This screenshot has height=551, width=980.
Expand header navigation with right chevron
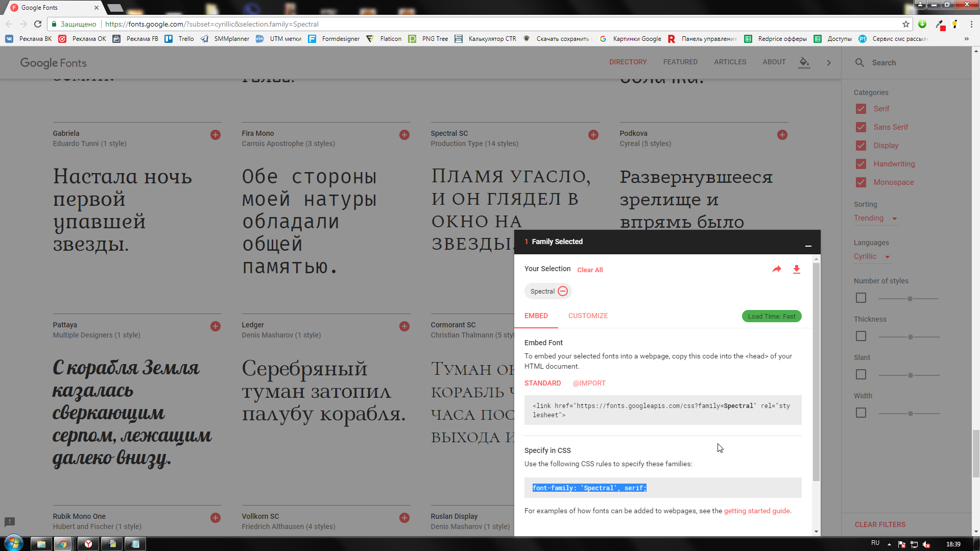[x=829, y=63]
